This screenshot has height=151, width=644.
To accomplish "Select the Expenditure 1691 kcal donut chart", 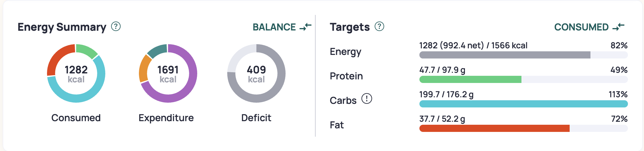I will tap(168, 73).
